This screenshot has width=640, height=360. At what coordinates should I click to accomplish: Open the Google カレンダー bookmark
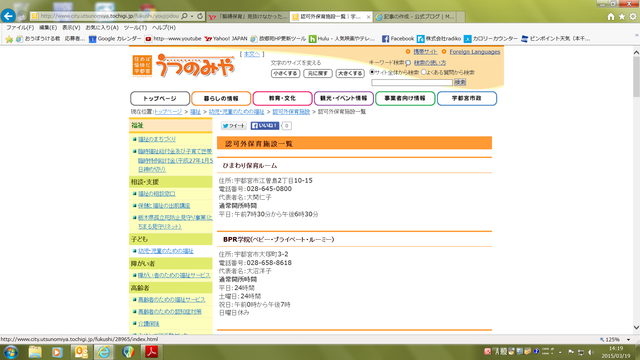coord(115,39)
